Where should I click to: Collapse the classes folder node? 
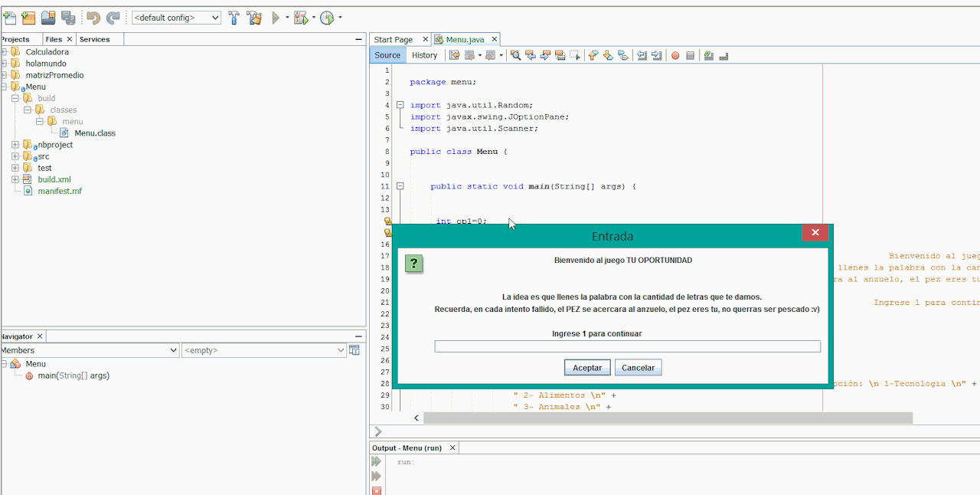pyautogui.click(x=28, y=110)
